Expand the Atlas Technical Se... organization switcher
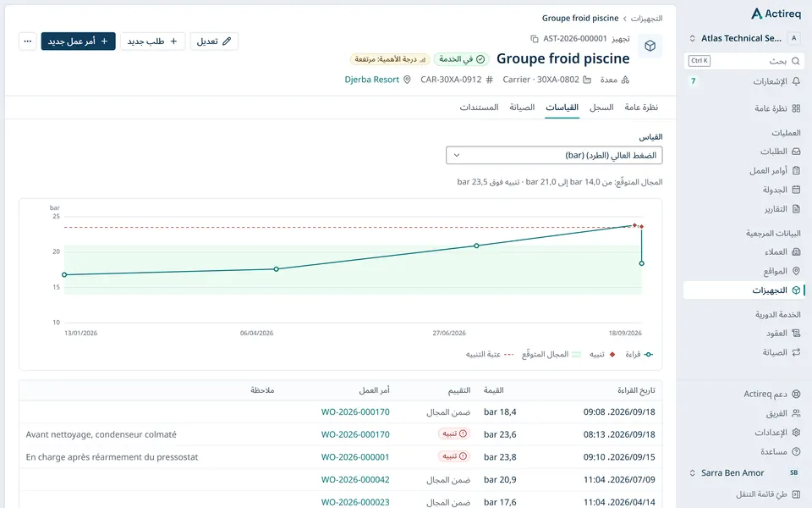Viewport: 812px width, 508px height. tap(693, 38)
